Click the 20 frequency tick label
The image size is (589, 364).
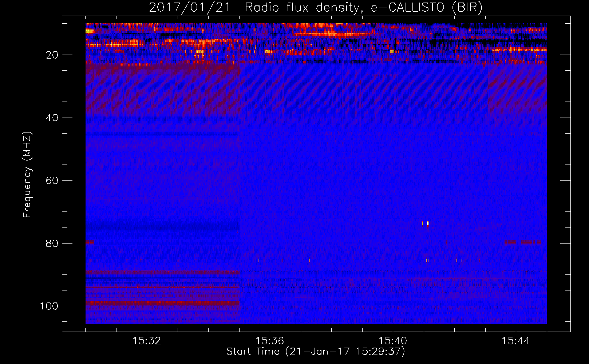click(52, 55)
